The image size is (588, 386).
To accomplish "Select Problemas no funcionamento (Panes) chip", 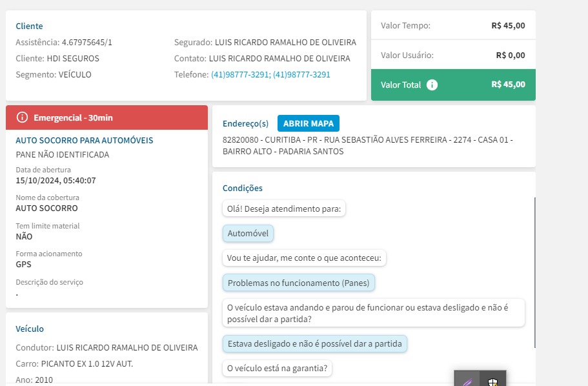I will (x=298, y=283).
